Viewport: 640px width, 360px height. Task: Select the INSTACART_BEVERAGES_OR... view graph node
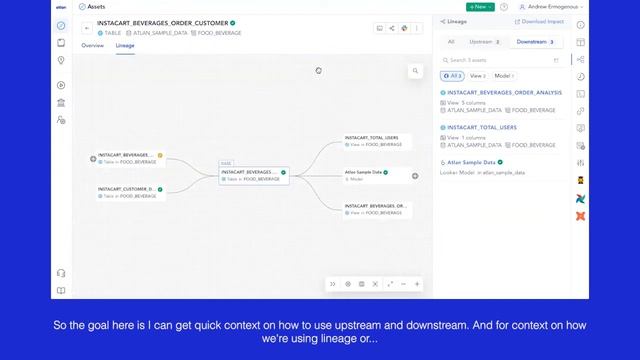tap(377, 209)
